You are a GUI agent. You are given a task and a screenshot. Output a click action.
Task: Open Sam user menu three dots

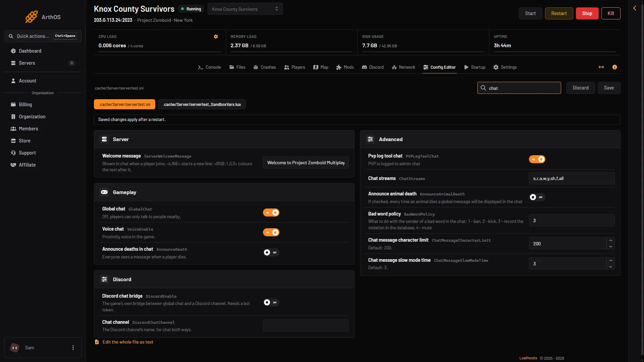(73, 348)
